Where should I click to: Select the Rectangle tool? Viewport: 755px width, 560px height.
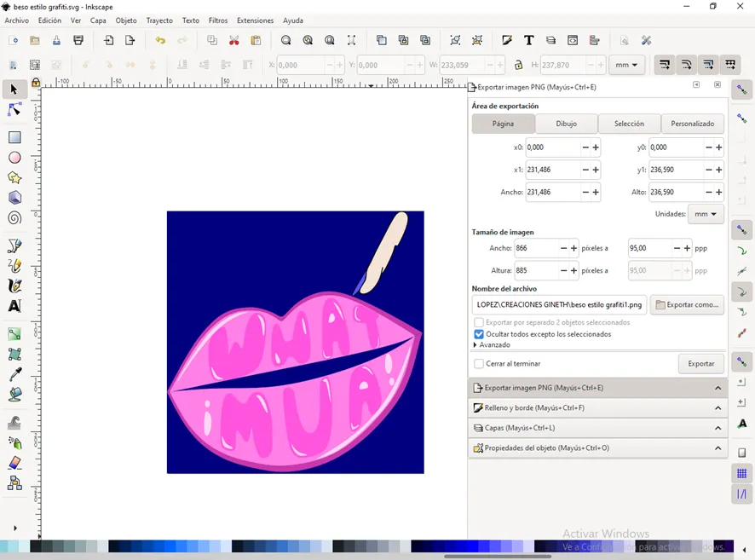coord(14,138)
